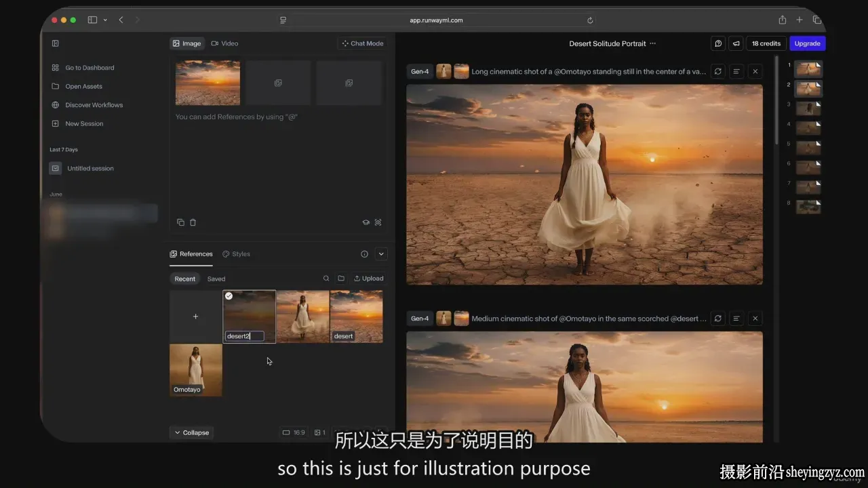
Task: Remove the Medium cinematic shot generation
Action: [755, 319]
